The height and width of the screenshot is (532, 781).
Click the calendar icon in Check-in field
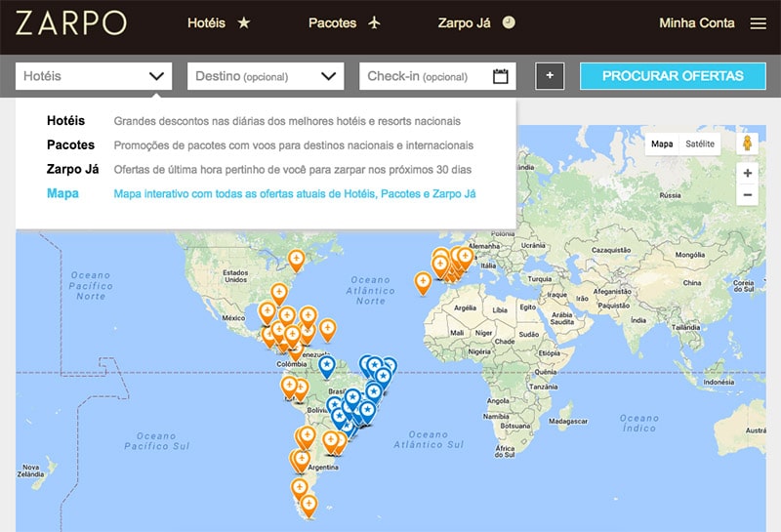(501, 76)
